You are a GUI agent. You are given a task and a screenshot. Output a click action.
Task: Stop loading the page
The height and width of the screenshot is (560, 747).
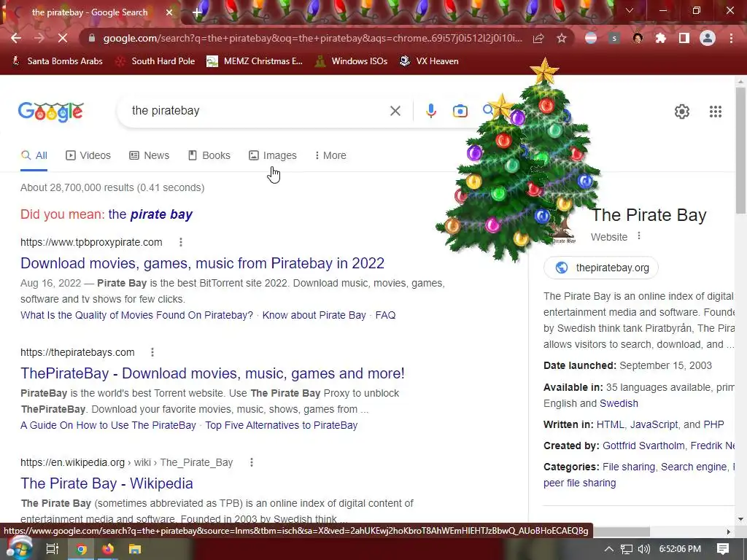tap(63, 38)
